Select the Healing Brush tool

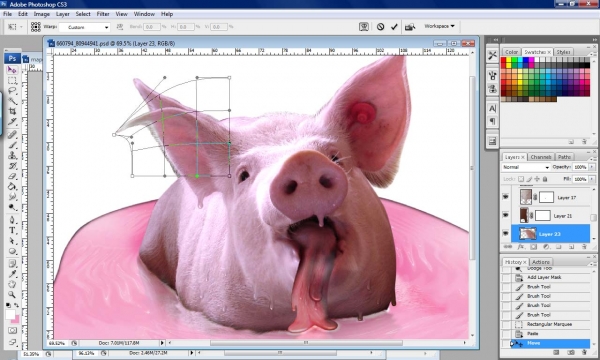coord(12,134)
